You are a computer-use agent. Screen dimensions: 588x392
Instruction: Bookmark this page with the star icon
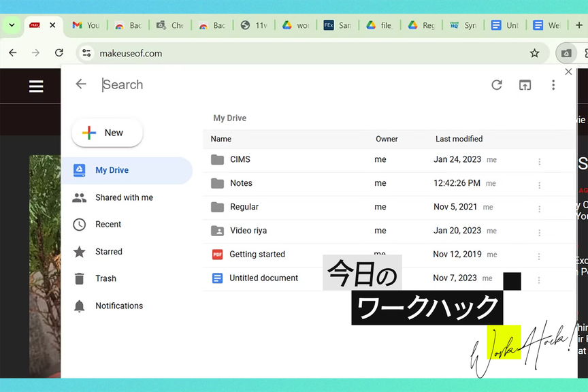pos(534,53)
